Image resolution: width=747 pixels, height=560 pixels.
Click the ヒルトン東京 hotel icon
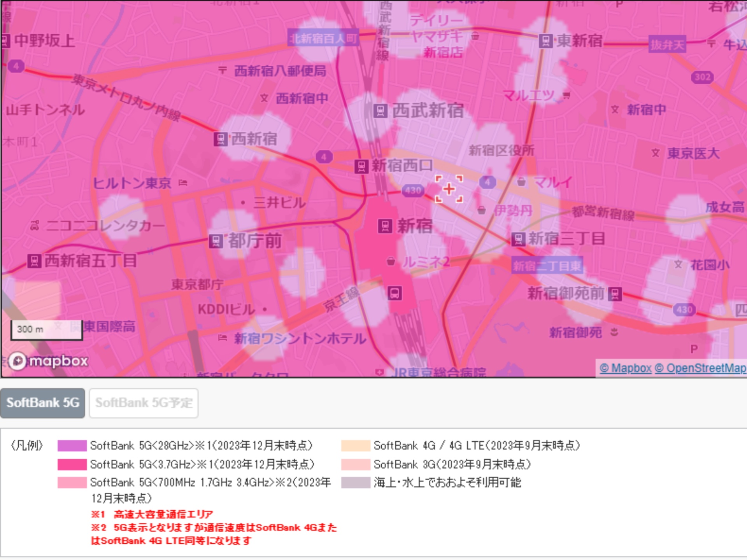183,183
